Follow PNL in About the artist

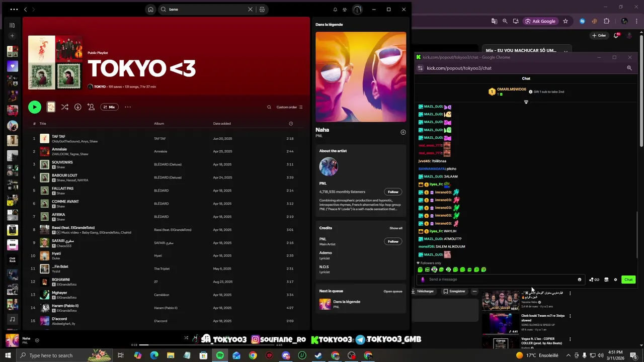[393, 192]
